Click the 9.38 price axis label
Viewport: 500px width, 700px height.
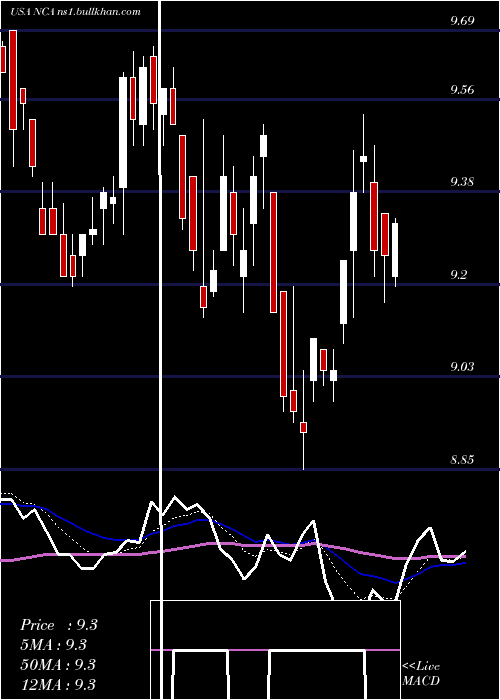tap(462, 182)
